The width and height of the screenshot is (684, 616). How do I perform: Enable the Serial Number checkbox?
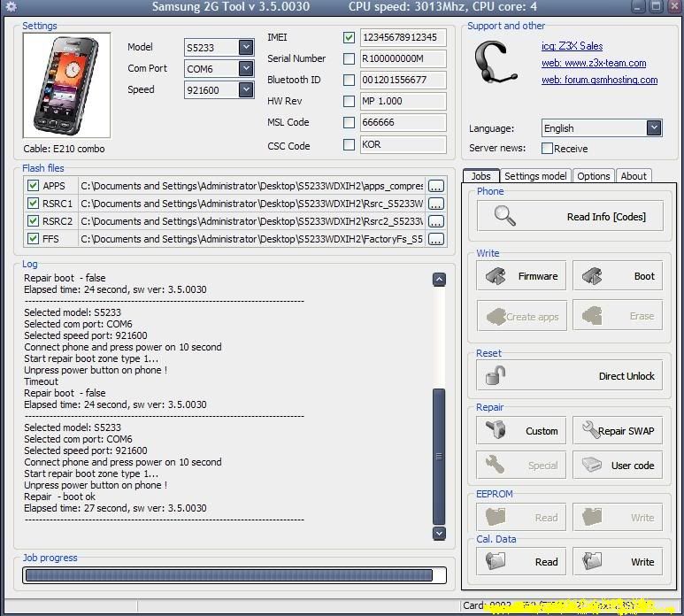pos(349,58)
